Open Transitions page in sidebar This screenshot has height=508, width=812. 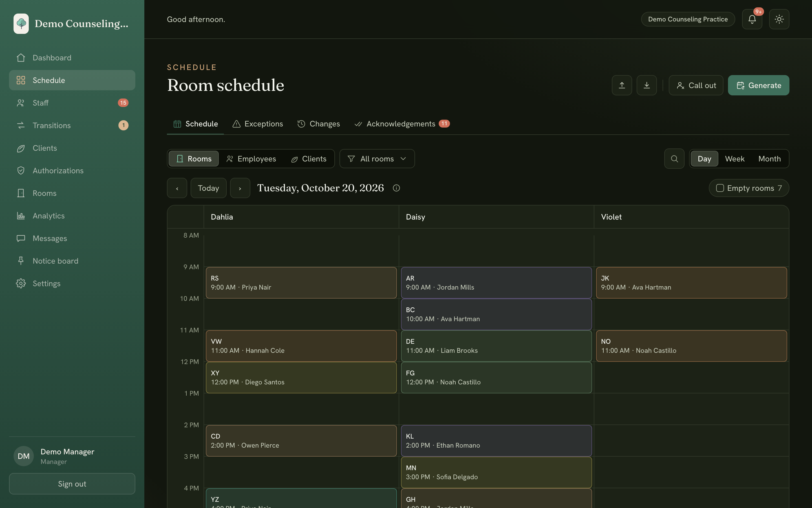coord(72,125)
